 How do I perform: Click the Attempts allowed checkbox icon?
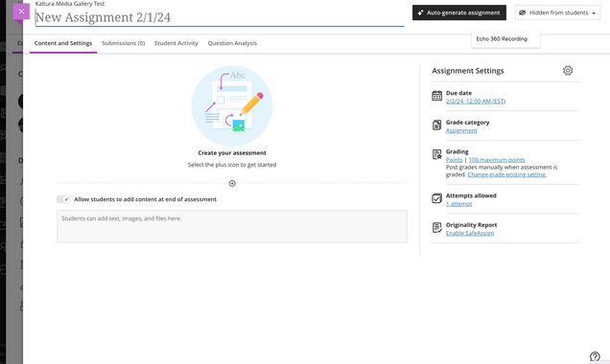click(437, 198)
